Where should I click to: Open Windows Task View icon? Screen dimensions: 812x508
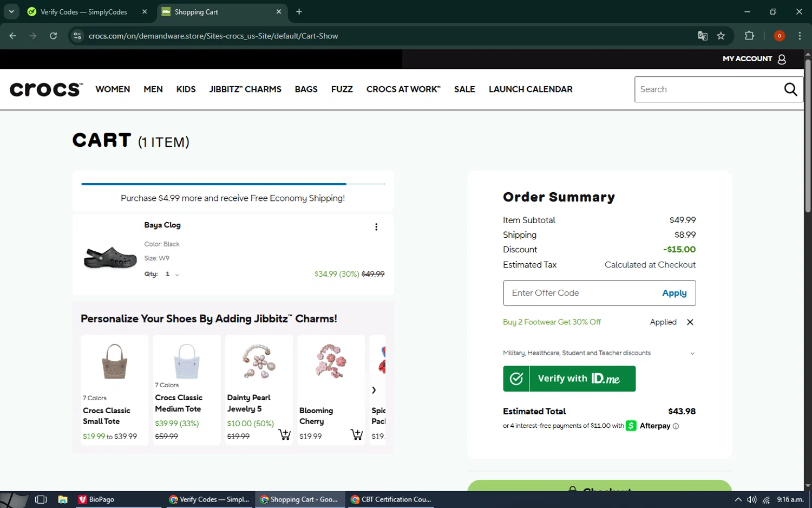[x=41, y=499]
